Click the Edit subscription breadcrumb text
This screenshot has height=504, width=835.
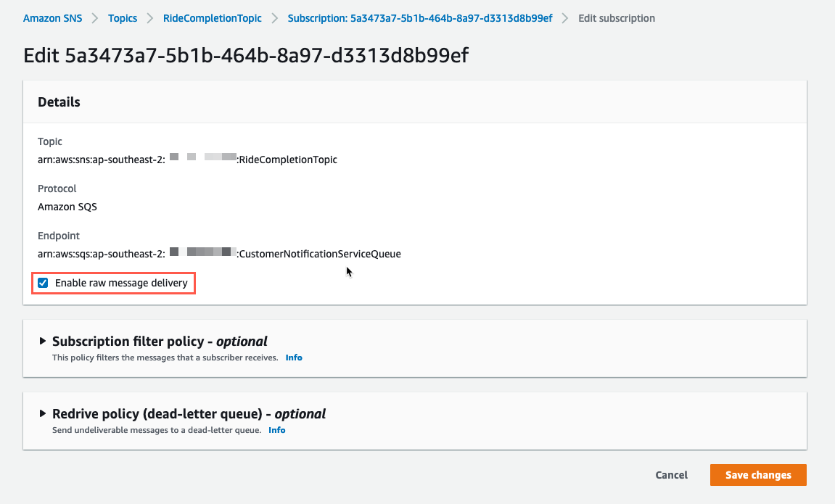(x=617, y=18)
